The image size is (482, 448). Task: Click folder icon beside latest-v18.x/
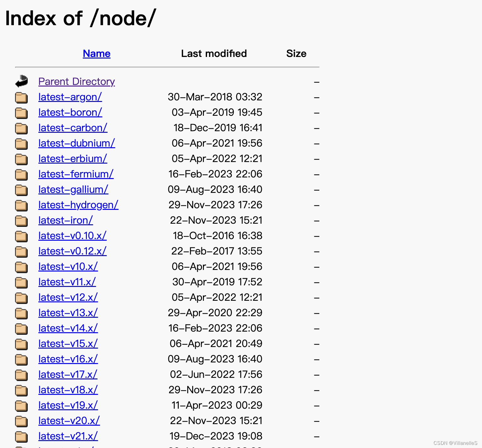click(21, 390)
